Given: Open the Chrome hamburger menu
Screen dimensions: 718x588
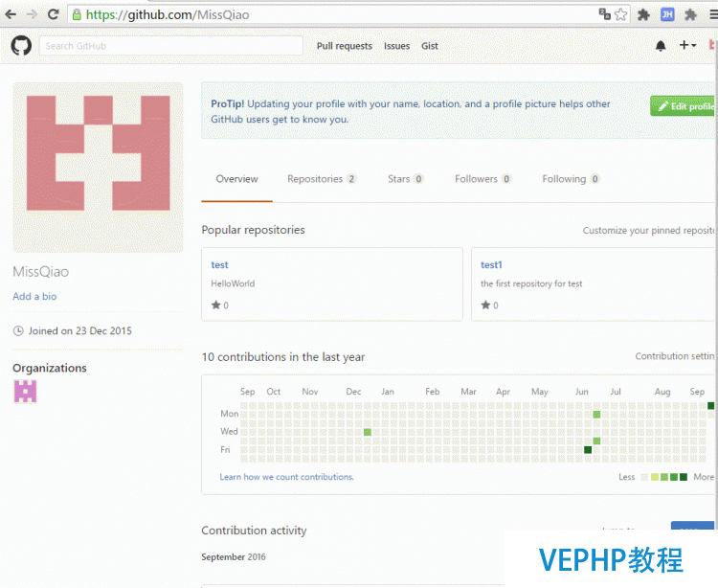Looking at the screenshot, I should [713, 14].
